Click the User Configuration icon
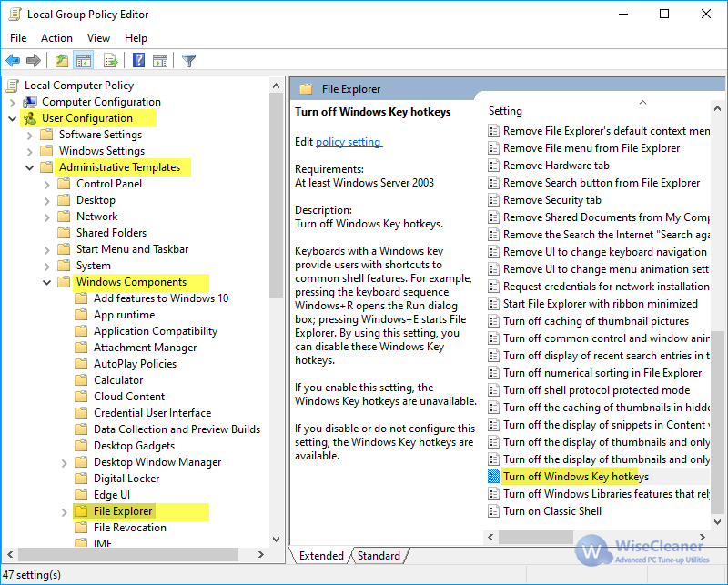 click(x=30, y=118)
